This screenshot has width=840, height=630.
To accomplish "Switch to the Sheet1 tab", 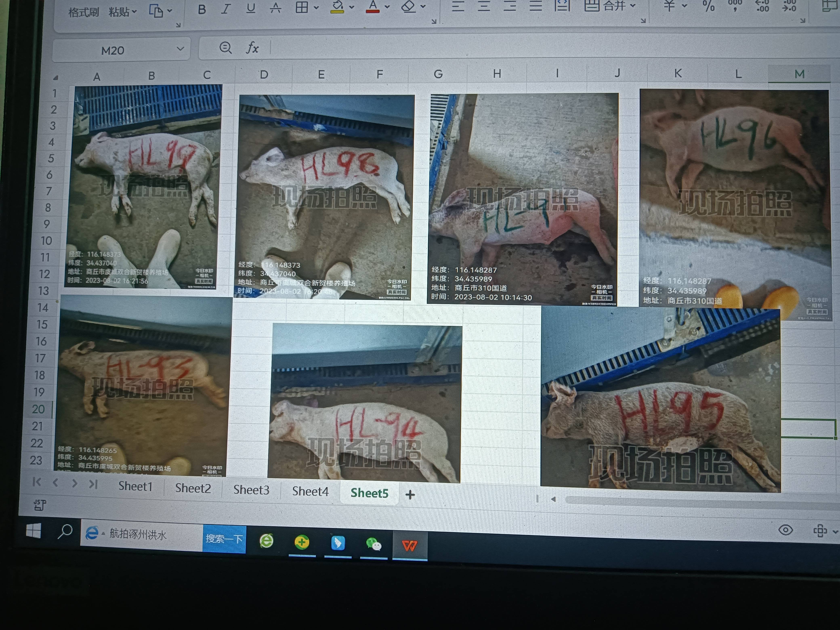I will tap(135, 486).
